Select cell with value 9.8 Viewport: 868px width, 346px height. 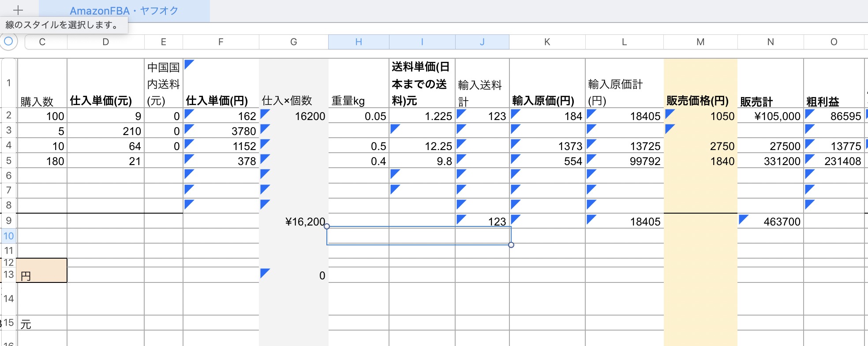point(422,161)
